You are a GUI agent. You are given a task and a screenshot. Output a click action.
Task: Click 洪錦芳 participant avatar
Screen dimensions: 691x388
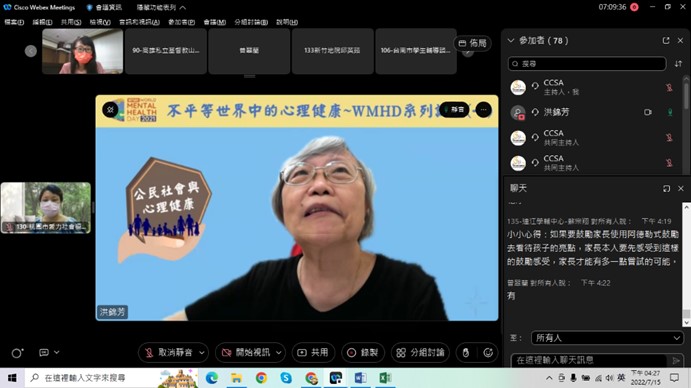pos(518,113)
